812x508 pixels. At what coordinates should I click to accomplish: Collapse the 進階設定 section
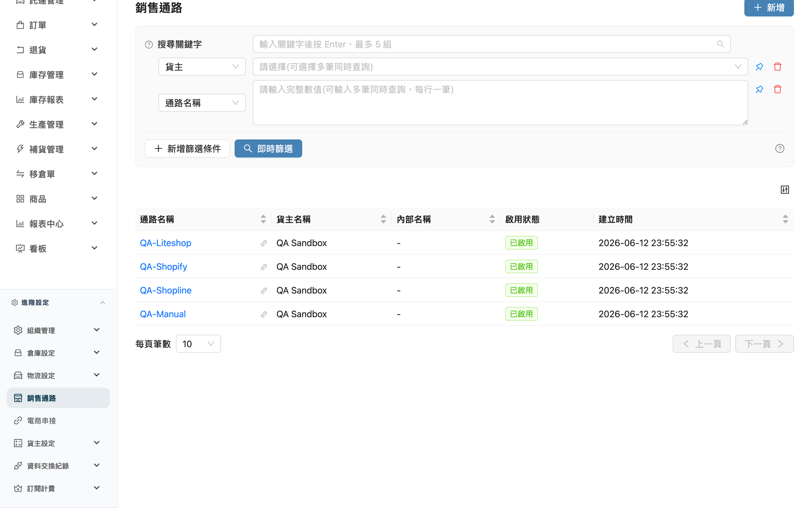pos(103,302)
